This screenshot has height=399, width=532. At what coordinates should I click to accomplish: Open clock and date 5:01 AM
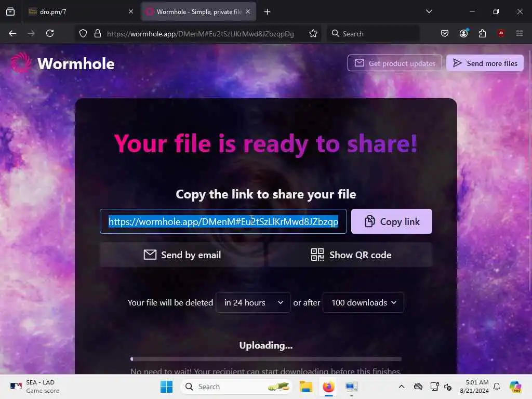pos(474,387)
